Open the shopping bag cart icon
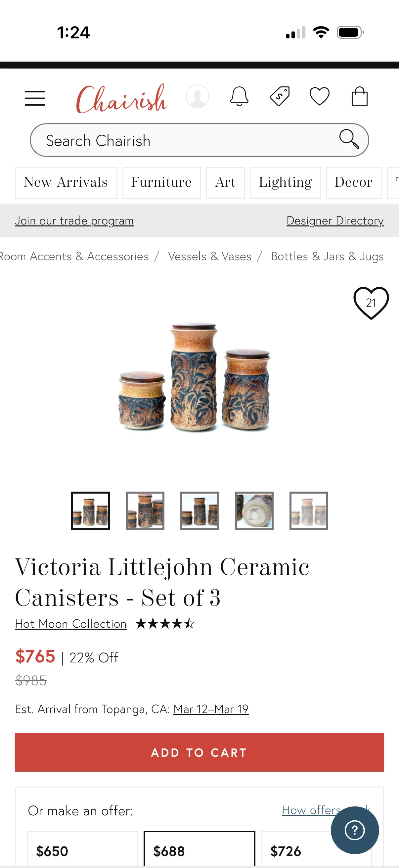This screenshot has width=399, height=868. (x=359, y=96)
